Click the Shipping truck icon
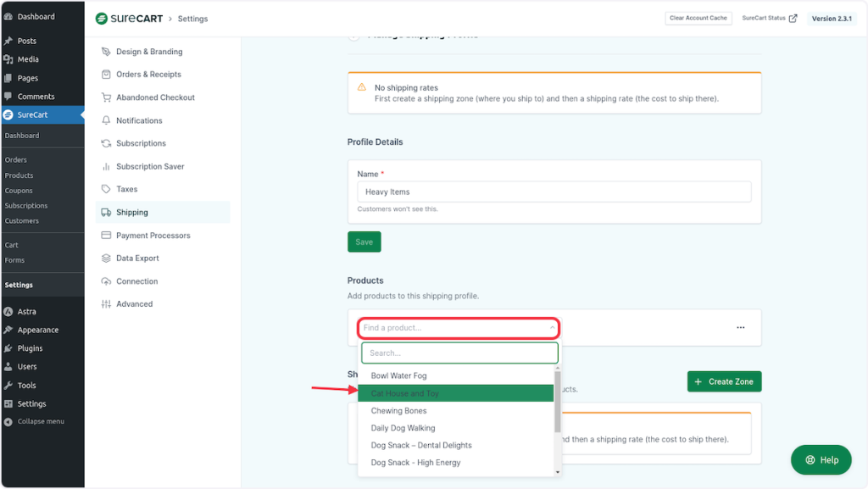Screen dimensions: 868x489 [106, 213]
